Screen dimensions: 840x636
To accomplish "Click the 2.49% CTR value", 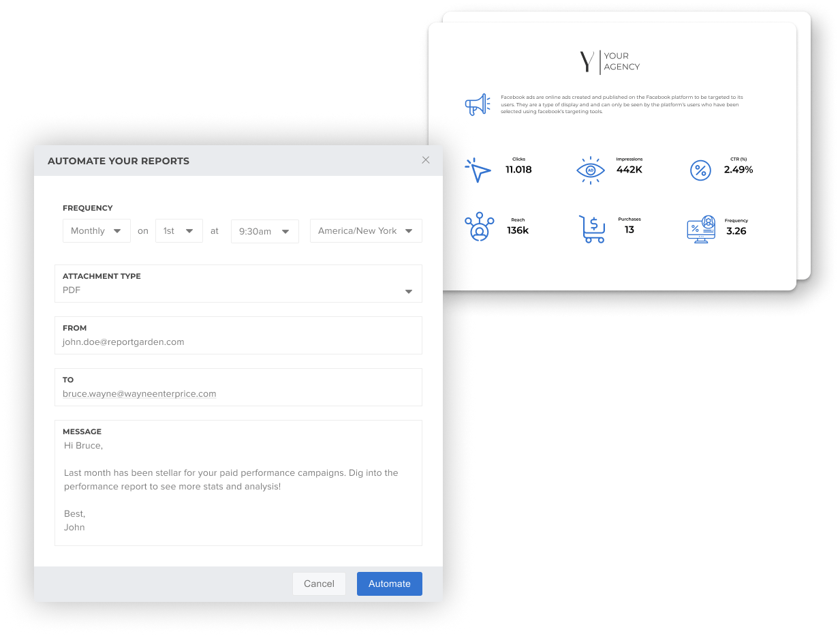I will tap(738, 170).
